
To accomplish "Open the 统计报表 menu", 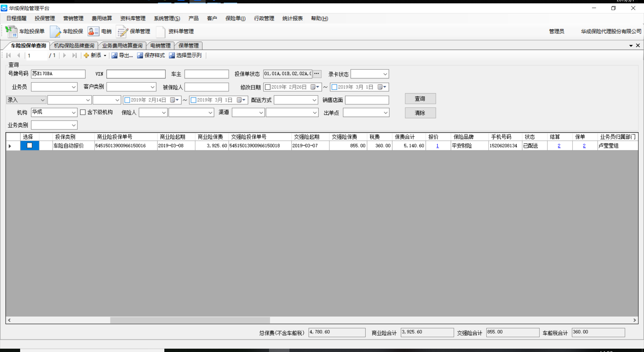I will tap(292, 18).
